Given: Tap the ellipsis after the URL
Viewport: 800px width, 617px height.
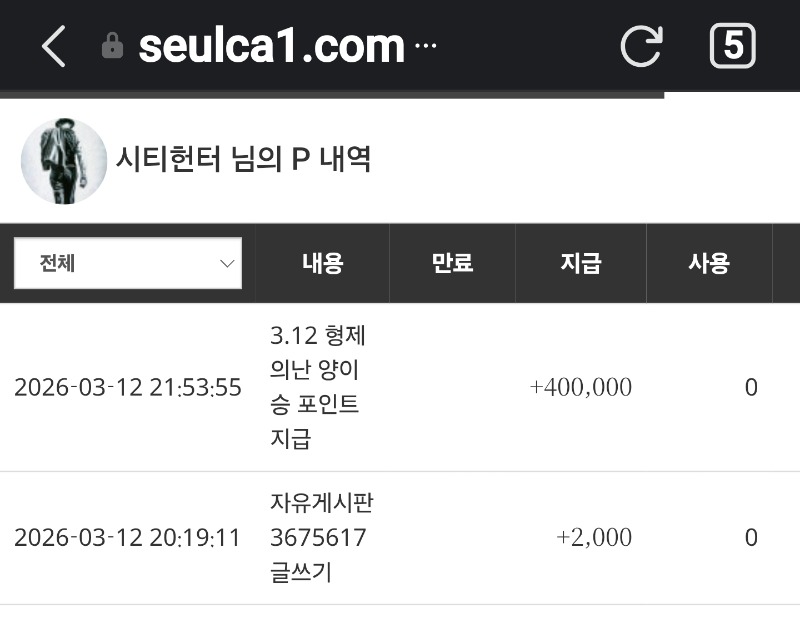Looking at the screenshot, I should [x=425, y=47].
